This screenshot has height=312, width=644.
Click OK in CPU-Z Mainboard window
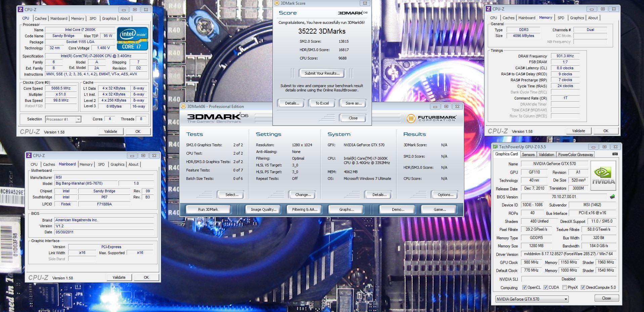(146, 277)
